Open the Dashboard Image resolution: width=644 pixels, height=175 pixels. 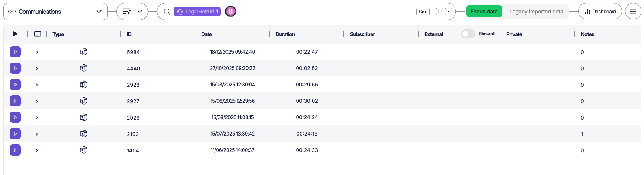coord(600,12)
